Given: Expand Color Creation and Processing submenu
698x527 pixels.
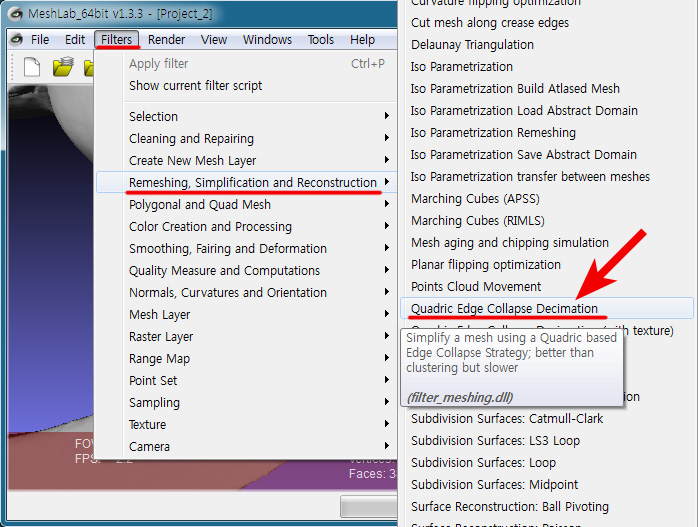Looking at the screenshot, I should point(246,227).
